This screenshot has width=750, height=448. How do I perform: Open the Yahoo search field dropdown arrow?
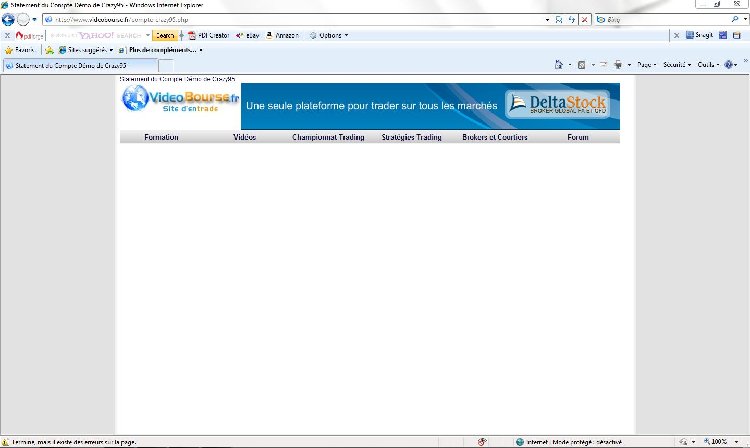148,35
